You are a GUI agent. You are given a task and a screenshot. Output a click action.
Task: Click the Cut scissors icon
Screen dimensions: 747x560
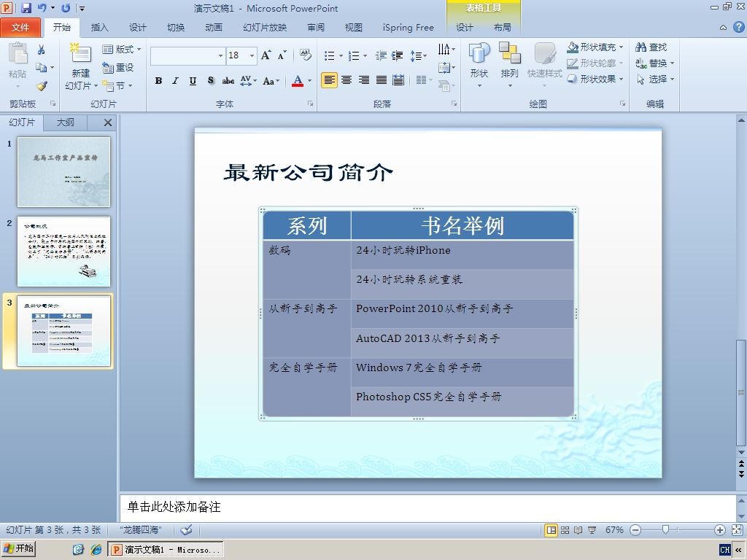(42, 50)
